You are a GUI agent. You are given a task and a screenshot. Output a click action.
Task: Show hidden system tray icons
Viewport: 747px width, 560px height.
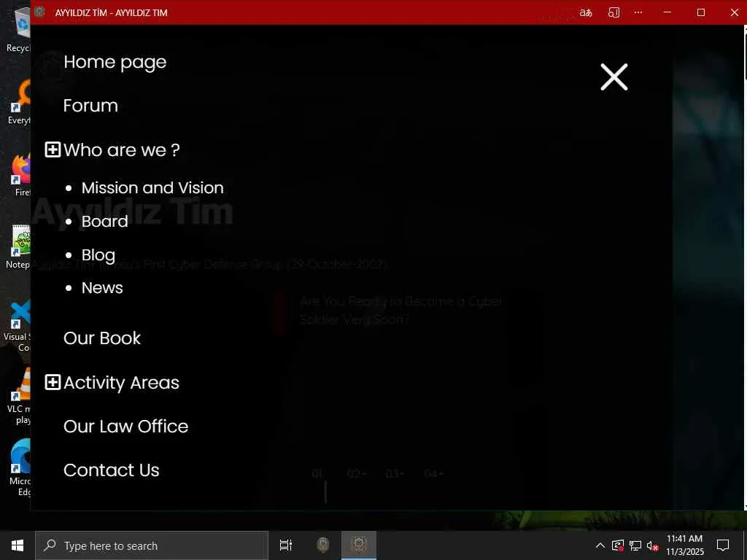coord(600,545)
